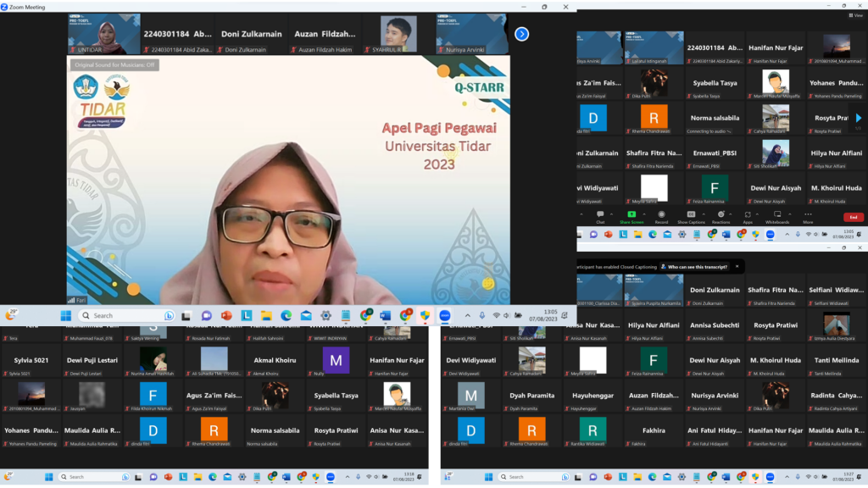Screen dimensions: 868x488
Task: Show hidden tray icons on the large taskbar
Action: (468, 315)
